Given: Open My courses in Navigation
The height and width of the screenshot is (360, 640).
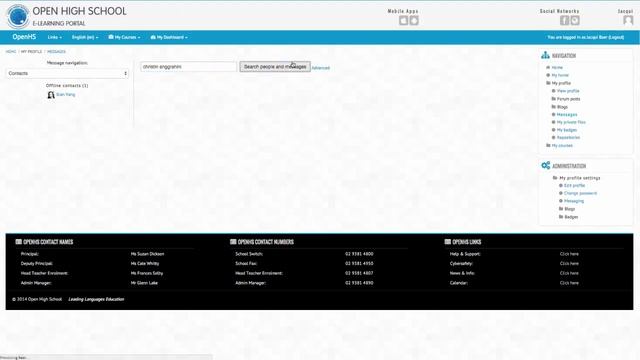Looking at the screenshot, I should click(x=562, y=146).
